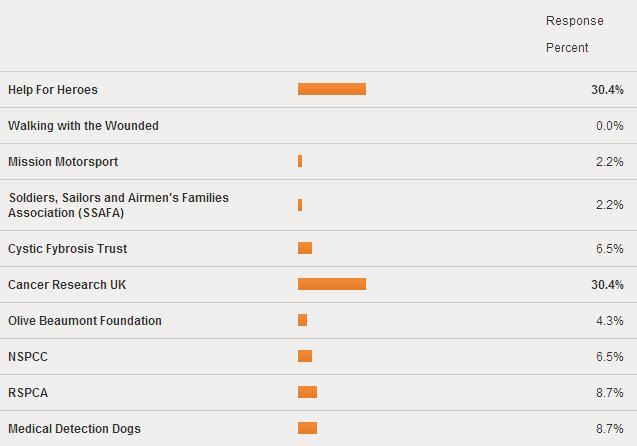Image resolution: width=637 pixels, height=446 pixels.
Task: Click the 4.3% response value
Action: [609, 321]
